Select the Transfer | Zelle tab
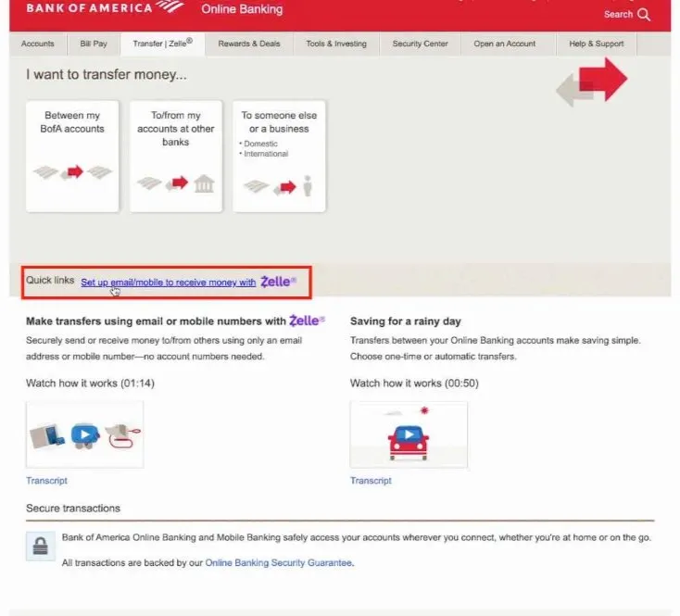The image size is (680, 616). point(163,44)
